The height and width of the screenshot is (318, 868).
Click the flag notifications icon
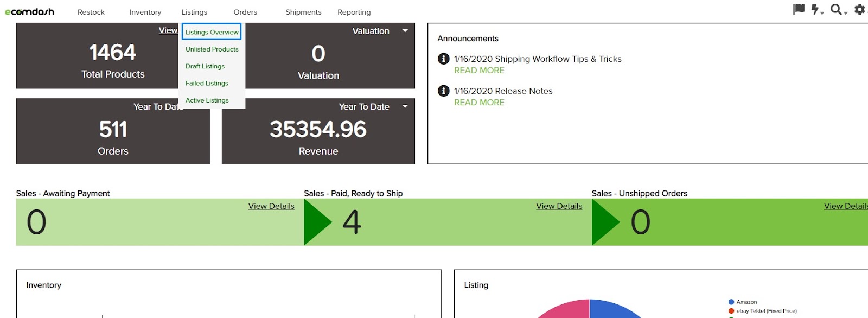click(x=799, y=9)
